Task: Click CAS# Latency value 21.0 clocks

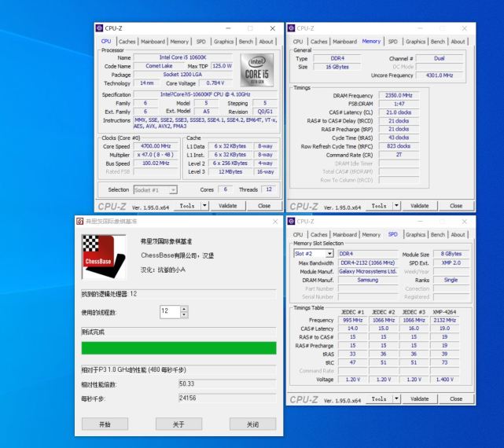Action: click(x=399, y=112)
